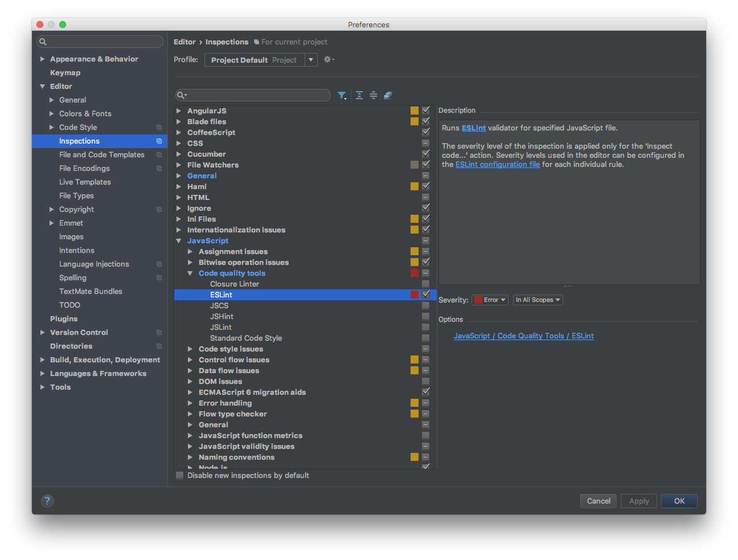Follow the ESLint configuration file link
Image resolution: width=738 pixels, height=560 pixels.
[x=497, y=164]
